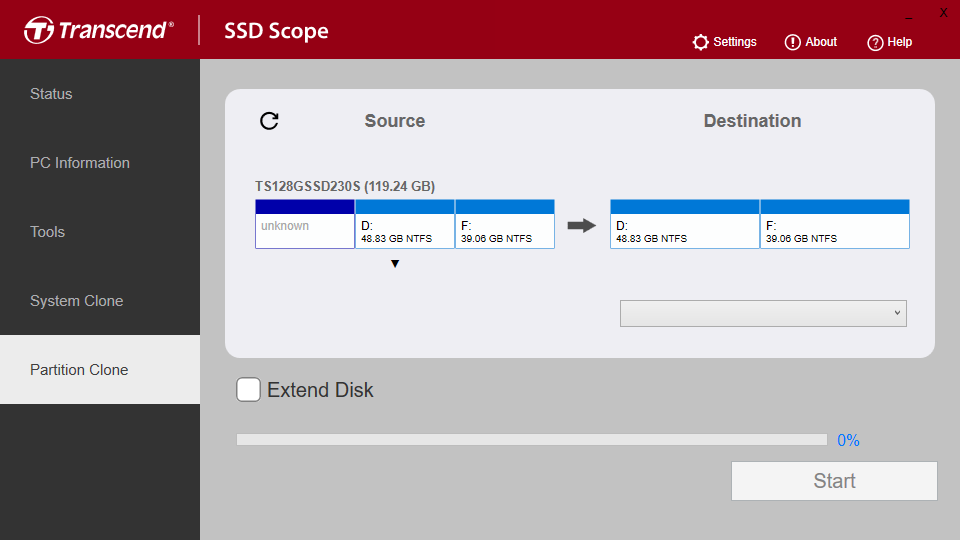Click the TS128GSSD230S (119.24 GB) disk label
960x540 pixels.
point(345,186)
